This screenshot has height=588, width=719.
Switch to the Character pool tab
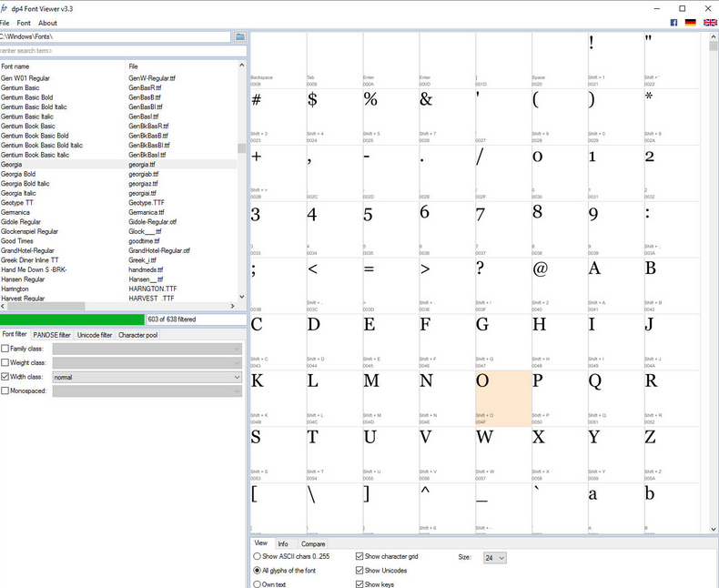pyautogui.click(x=137, y=335)
